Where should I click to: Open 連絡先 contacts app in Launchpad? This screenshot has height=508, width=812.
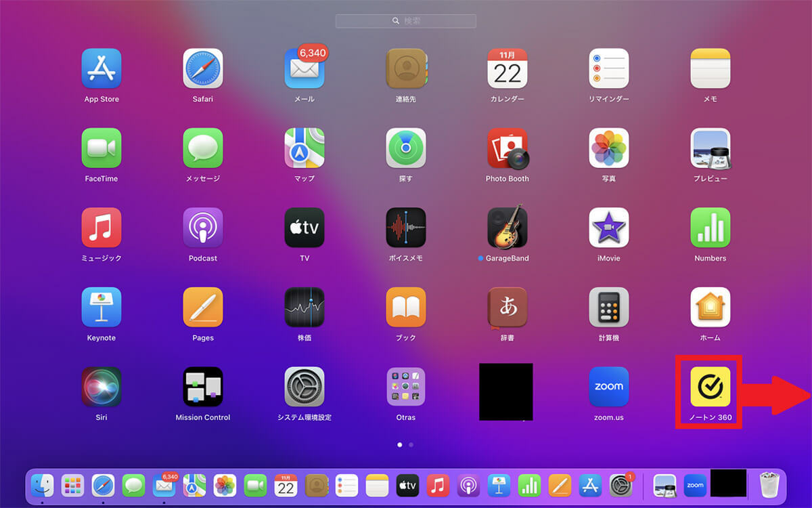(406, 68)
